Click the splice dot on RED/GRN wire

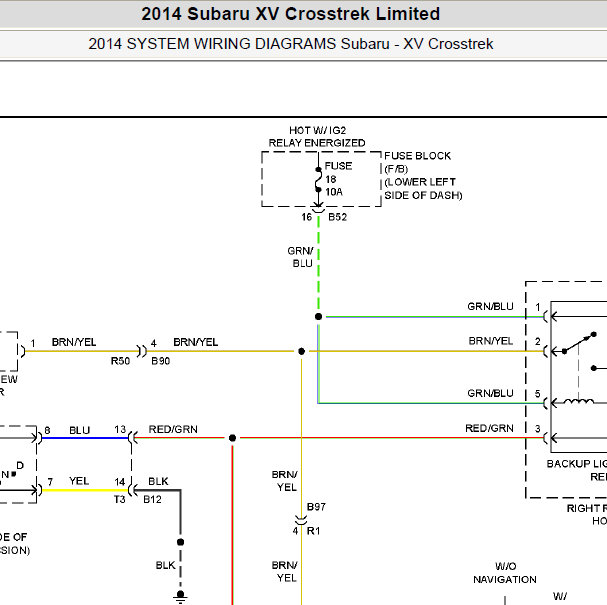click(232, 438)
